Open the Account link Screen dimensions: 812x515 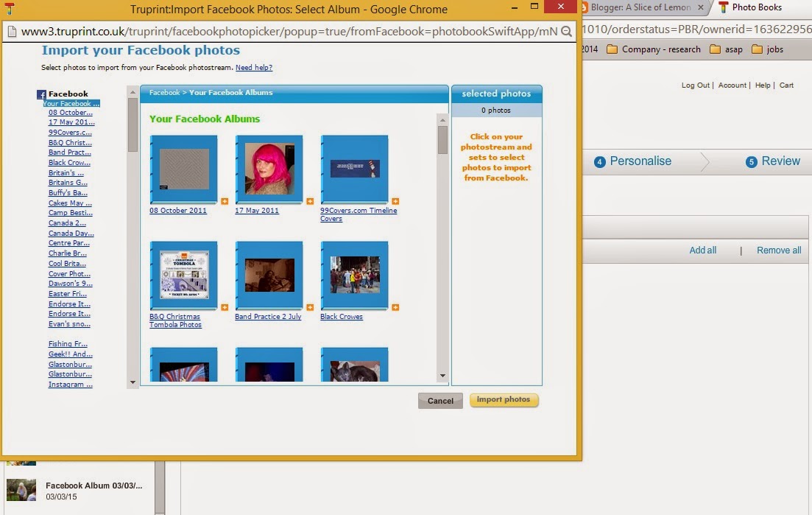(x=732, y=85)
